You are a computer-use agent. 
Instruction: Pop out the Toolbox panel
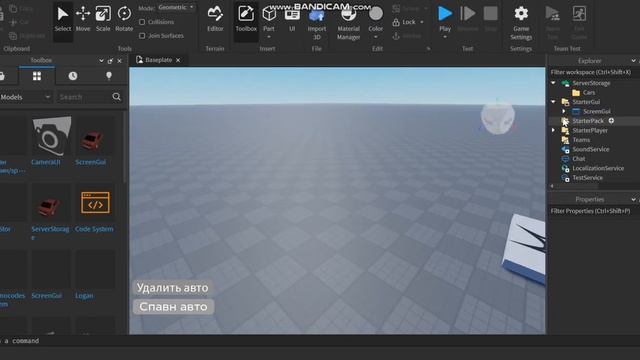click(110, 61)
